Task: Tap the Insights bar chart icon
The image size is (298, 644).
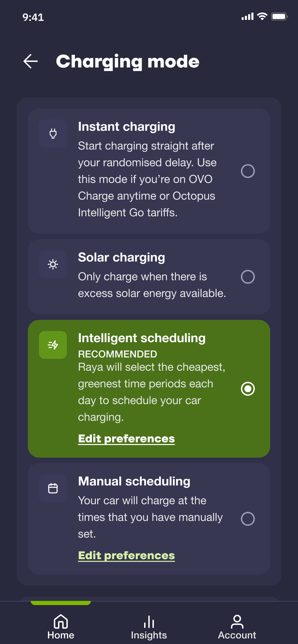Action: coord(149,622)
